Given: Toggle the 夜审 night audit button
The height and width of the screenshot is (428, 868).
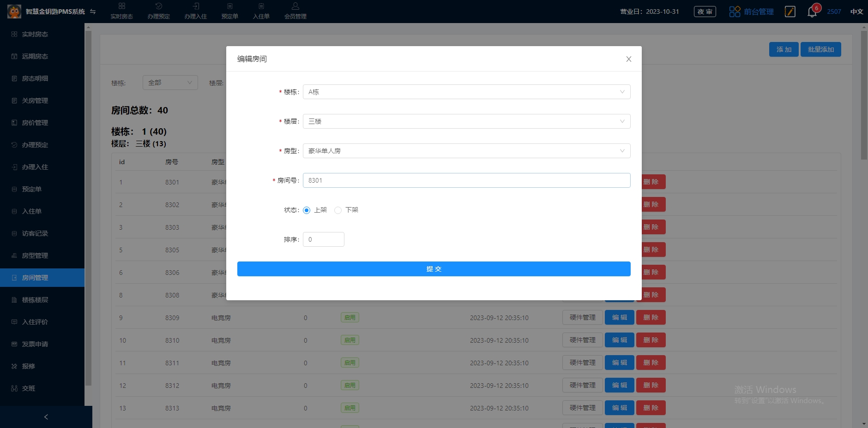Looking at the screenshot, I should [x=705, y=12].
